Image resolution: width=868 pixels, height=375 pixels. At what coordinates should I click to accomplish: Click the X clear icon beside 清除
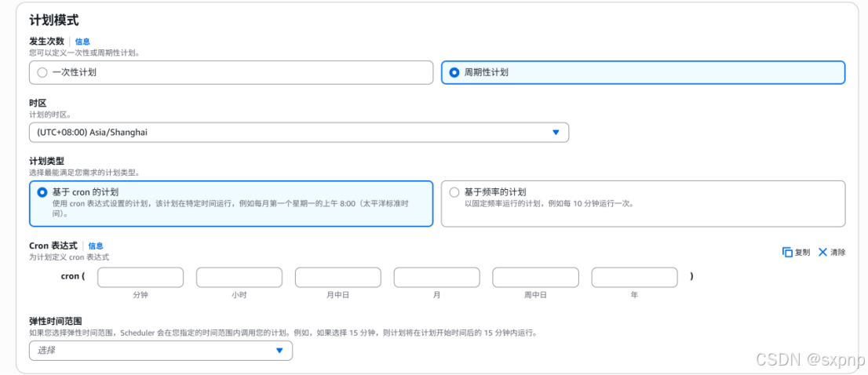(x=822, y=252)
